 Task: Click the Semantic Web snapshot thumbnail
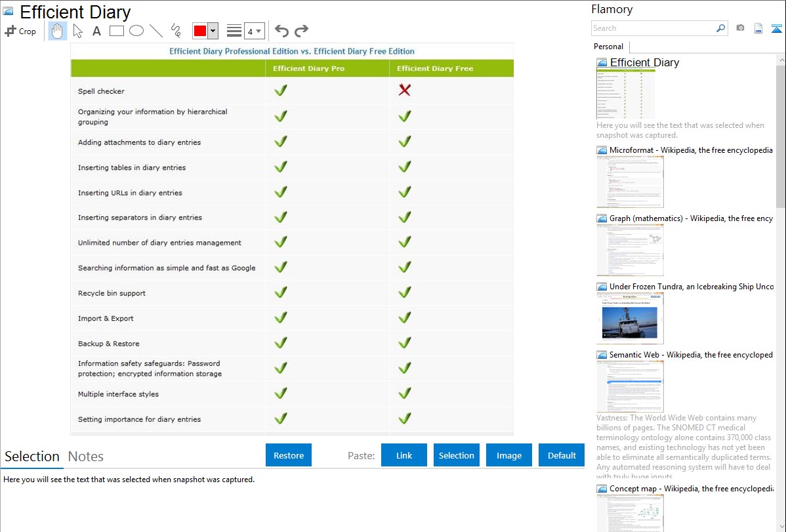630,386
